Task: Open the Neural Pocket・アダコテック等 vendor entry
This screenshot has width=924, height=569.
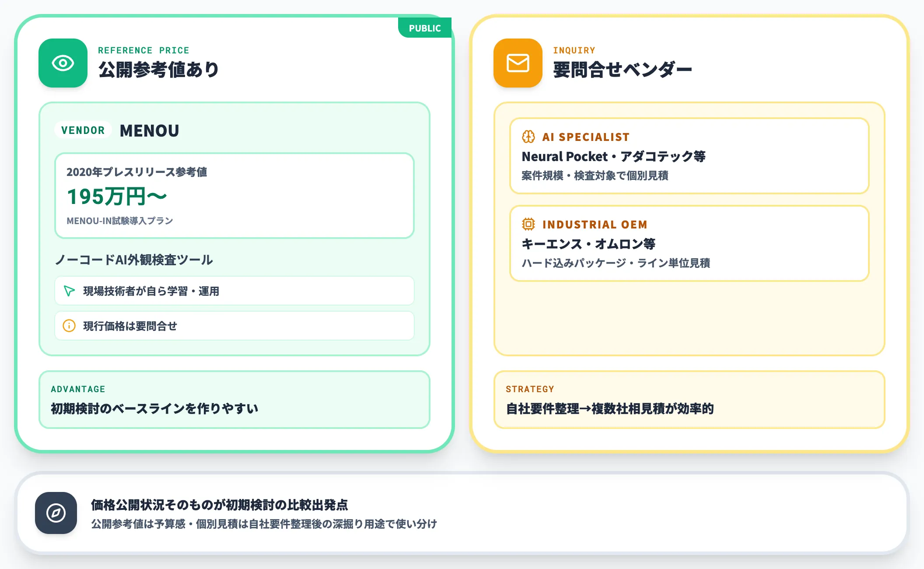Action: (614, 157)
